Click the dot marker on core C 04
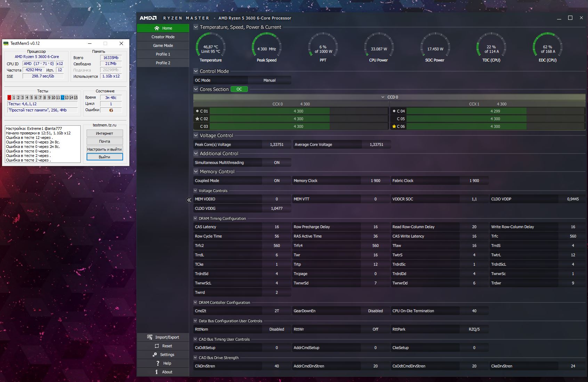588x382 pixels. click(394, 111)
